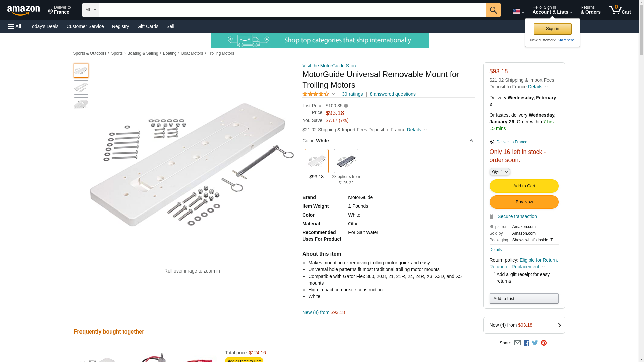
Task: Click the search magnifier Go button
Action: [x=493, y=10]
